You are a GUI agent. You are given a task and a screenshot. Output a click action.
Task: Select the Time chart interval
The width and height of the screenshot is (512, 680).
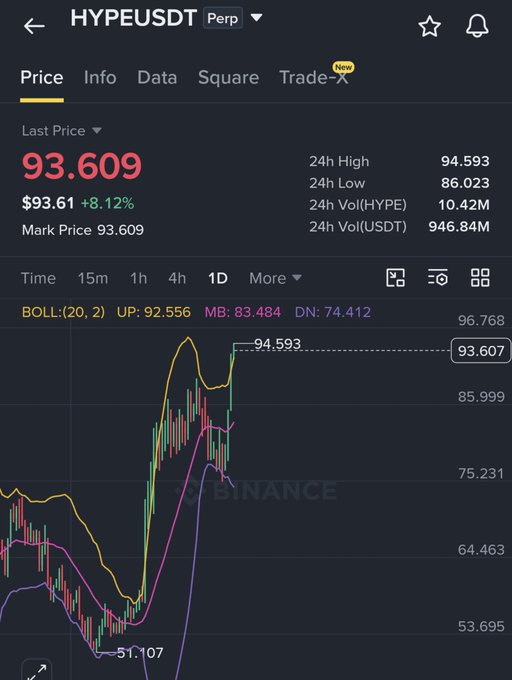click(38, 278)
